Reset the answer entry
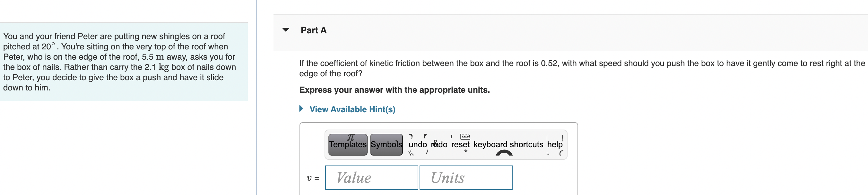Screen dimensions: 868x195 460,144
